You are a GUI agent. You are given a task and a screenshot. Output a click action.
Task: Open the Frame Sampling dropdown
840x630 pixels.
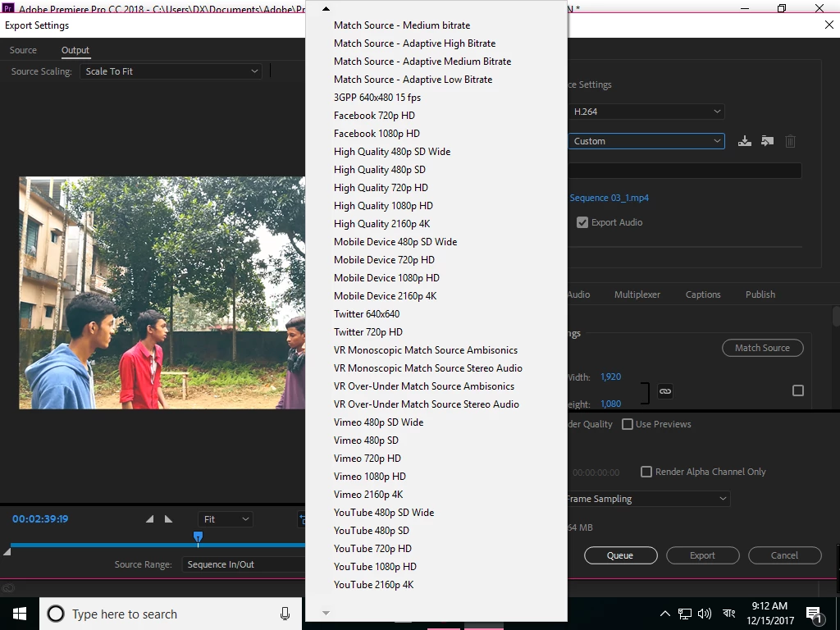click(648, 499)
